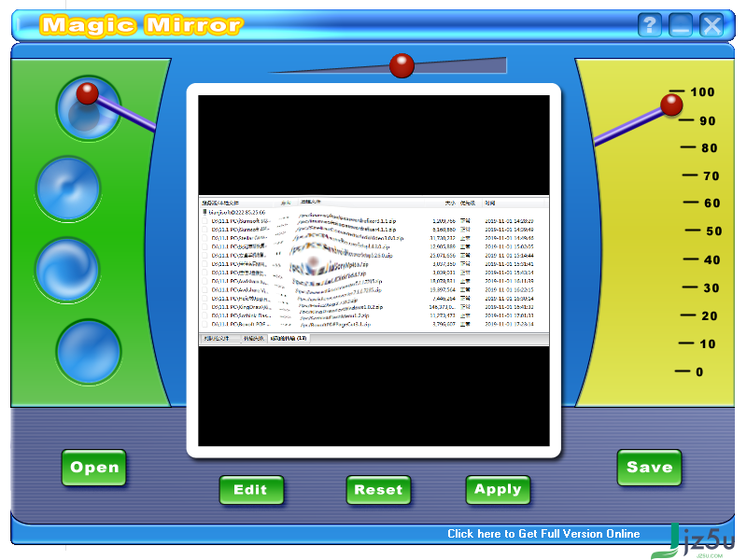Select the fisheye bulge effect lens

pos(88,109)
